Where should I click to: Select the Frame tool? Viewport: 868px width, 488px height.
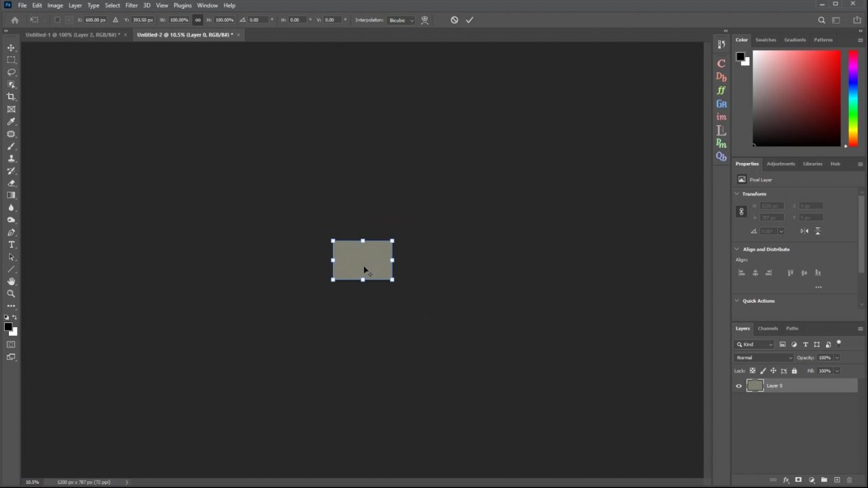11,109
